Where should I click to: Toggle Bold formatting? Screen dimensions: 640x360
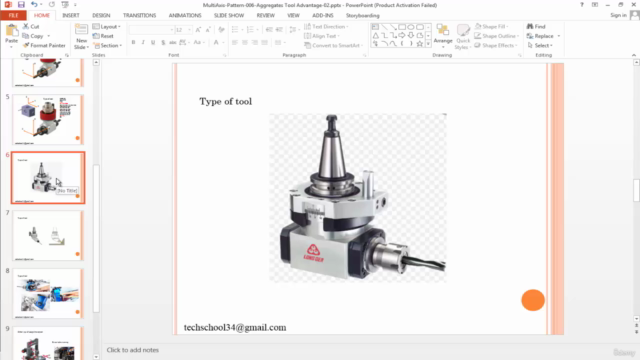(x=133, y=42)
